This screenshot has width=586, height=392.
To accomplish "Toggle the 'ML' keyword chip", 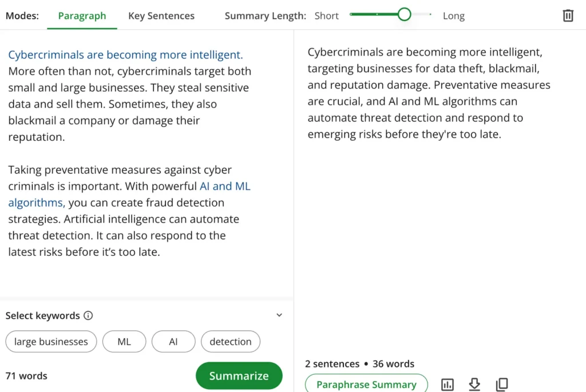I will pos(124,342).
